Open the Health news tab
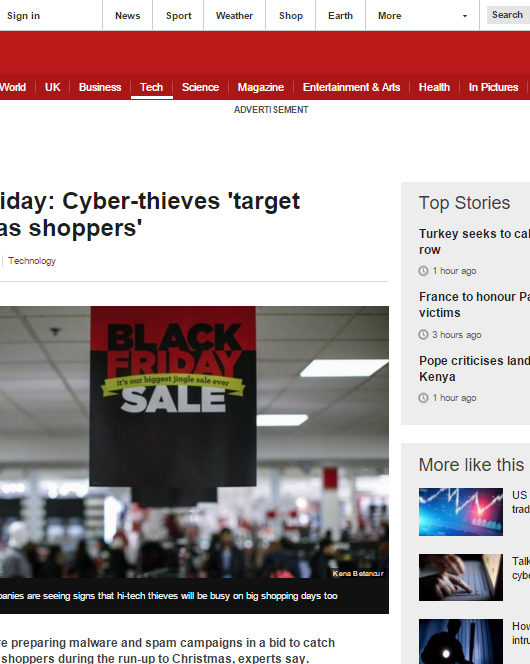The image size is (530, 664). 434,87
